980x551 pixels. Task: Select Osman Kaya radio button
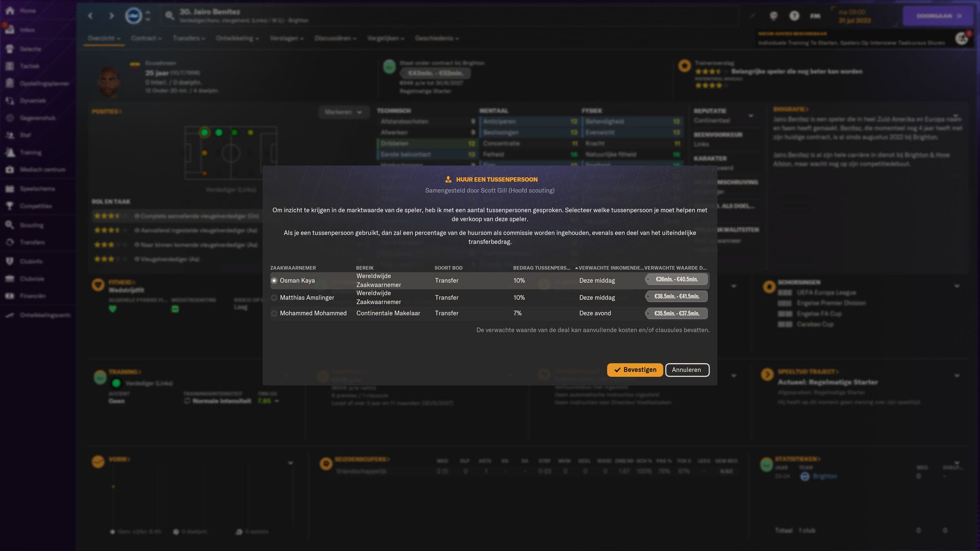click(274, 281)
